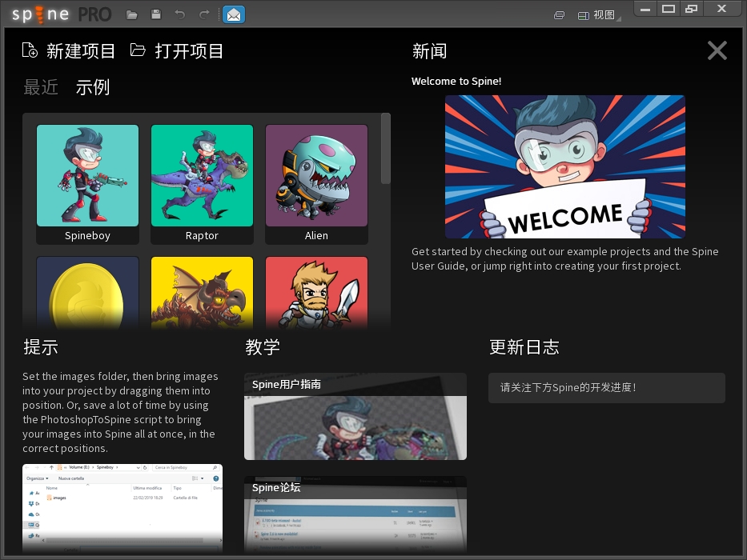Toggle the welcome screen envelope icon
This screenshot has height=560, width=747.
(234, 14)
